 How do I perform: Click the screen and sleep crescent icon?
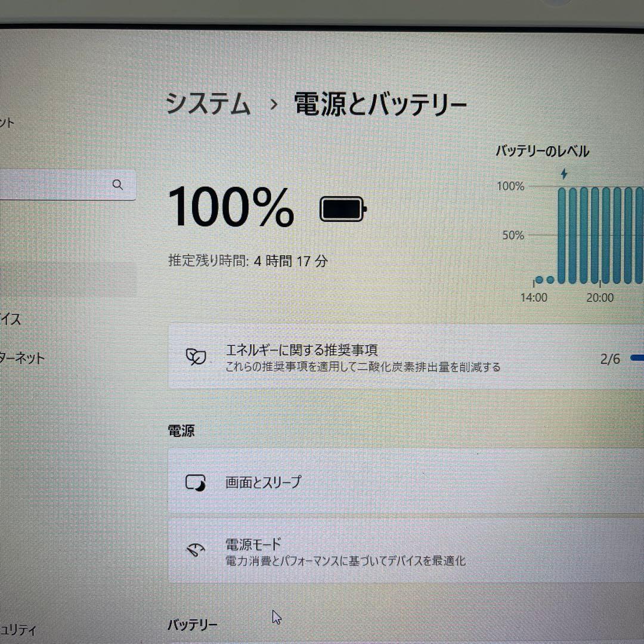point(197,483)
